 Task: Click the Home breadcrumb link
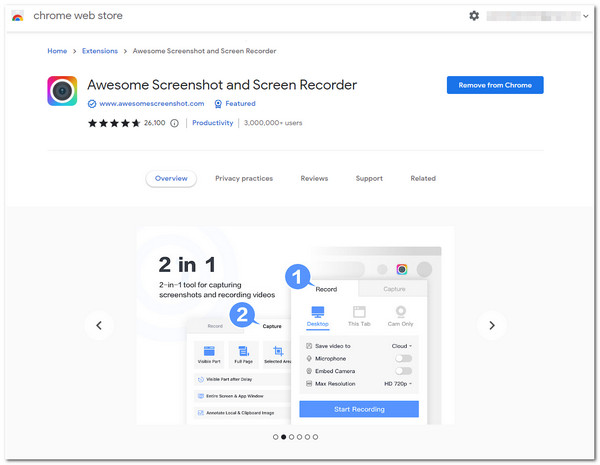pyautogui.click(x=57, y=51)
